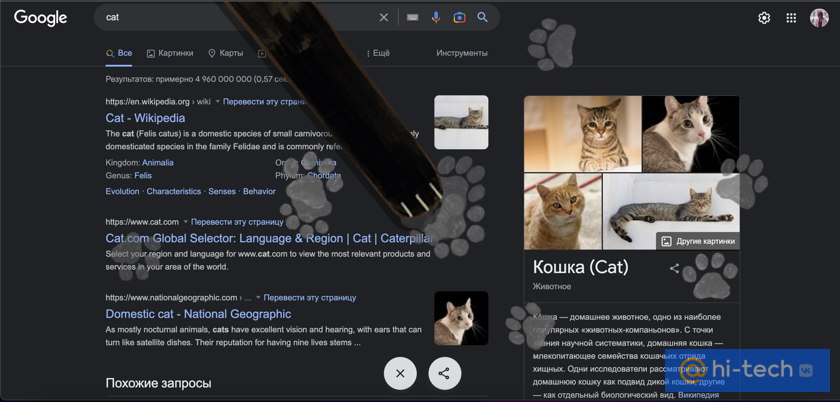The image size is (840, 402).
Task: Close the paw overlay with X button
Action: tap(400, 374)
